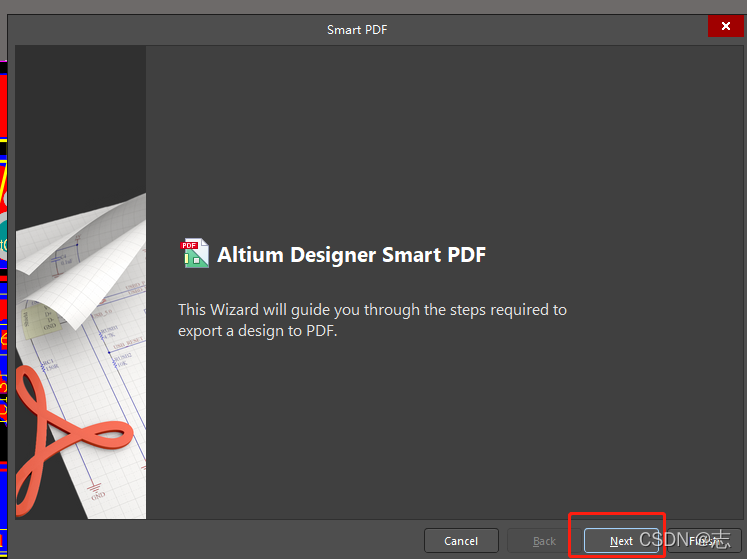Viewport: 747px width, 559px height.
Task: Click the Finish button in wizard
Action: pos(704,541)
